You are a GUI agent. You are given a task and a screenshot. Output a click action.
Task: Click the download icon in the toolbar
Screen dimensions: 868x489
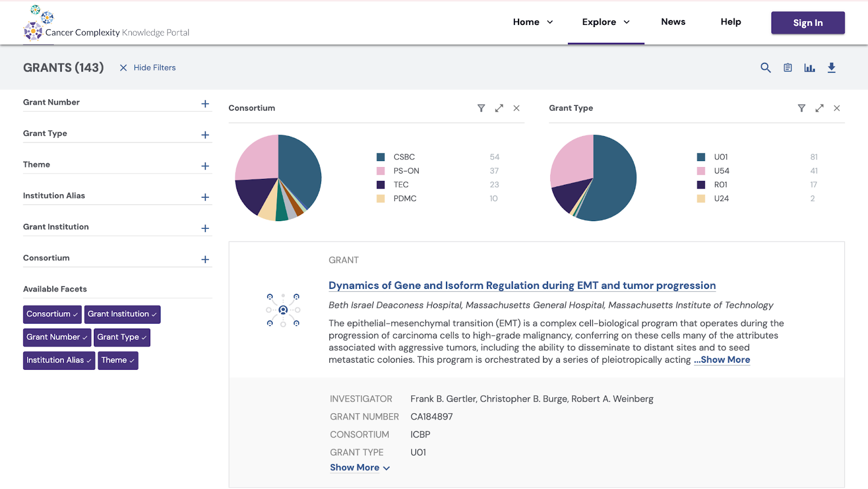pyautogui.click(x=831, y=68)
